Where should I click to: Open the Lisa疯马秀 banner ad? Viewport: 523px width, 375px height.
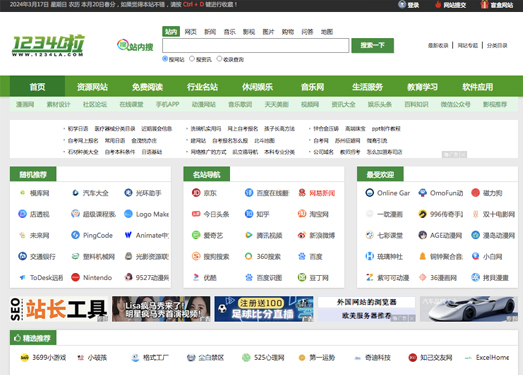[161, 309]
